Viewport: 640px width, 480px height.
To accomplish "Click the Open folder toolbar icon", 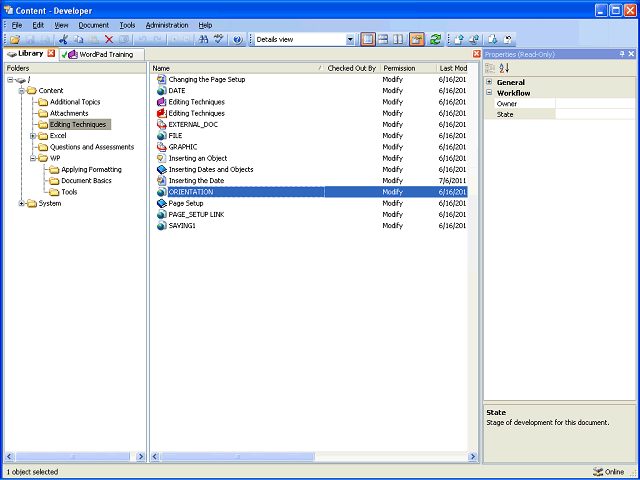I will tap(15, 40).
